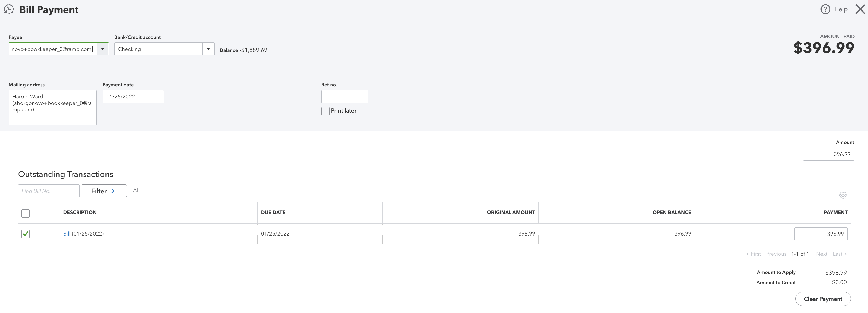The width and height of the screenshot is (868, 313).
Task: Open the Help question mark icon
Action: click(x=825, y=9)
